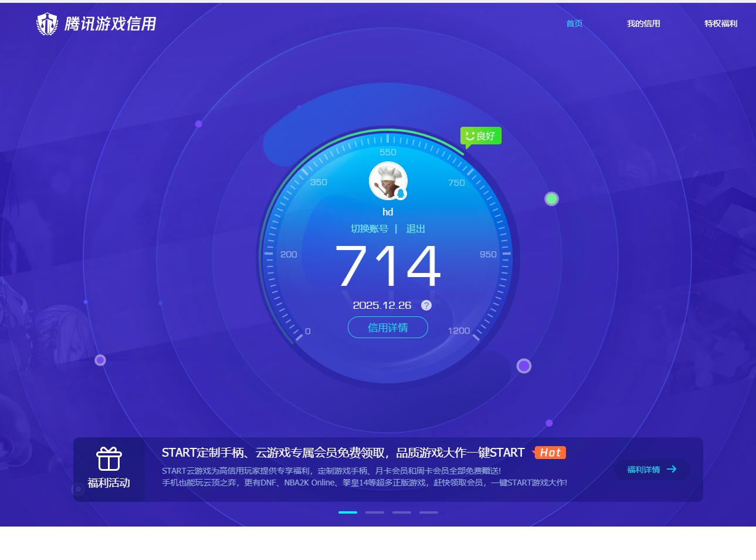The image size is (756, 560).
Task: Click the second carousel dot below the banner
Action: coord(374,512)
